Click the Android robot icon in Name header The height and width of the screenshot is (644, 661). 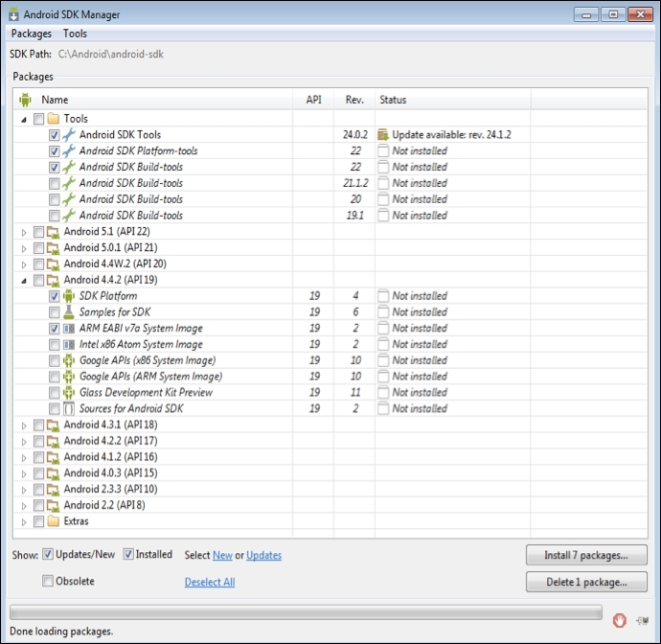click(x=25, y=100)
